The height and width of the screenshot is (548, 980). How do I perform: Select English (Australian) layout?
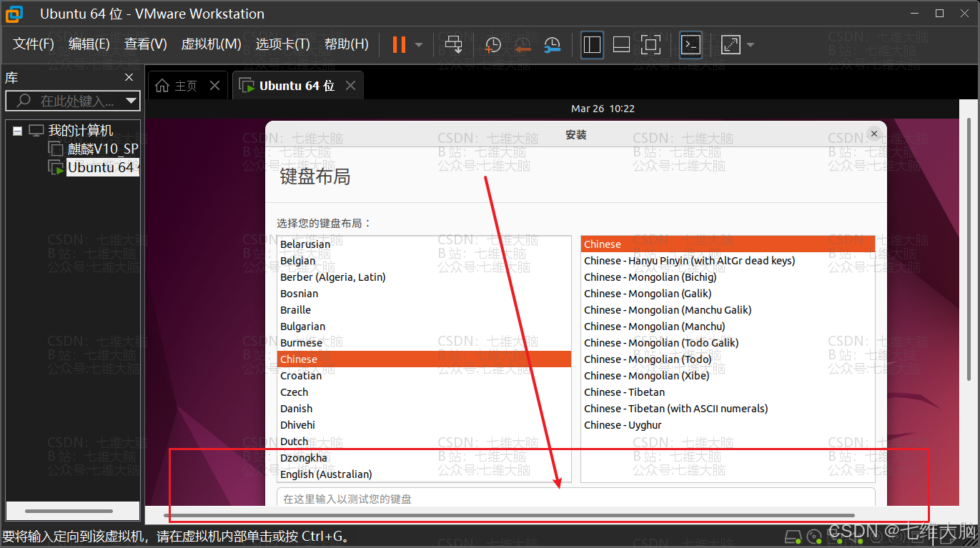(424, 474)
